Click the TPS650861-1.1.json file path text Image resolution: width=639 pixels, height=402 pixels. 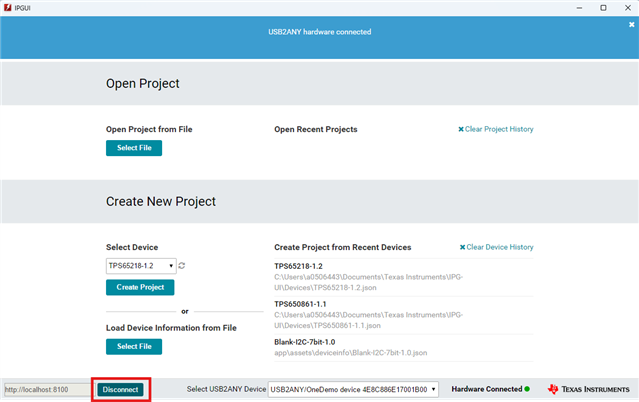pyautogui.click(x=368, y=320)
